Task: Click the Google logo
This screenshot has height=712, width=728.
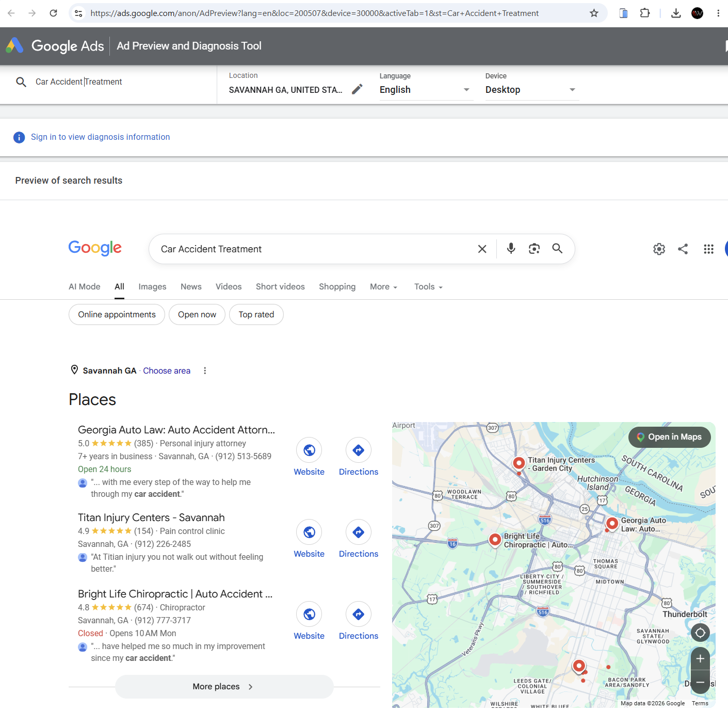Action: 95,248
